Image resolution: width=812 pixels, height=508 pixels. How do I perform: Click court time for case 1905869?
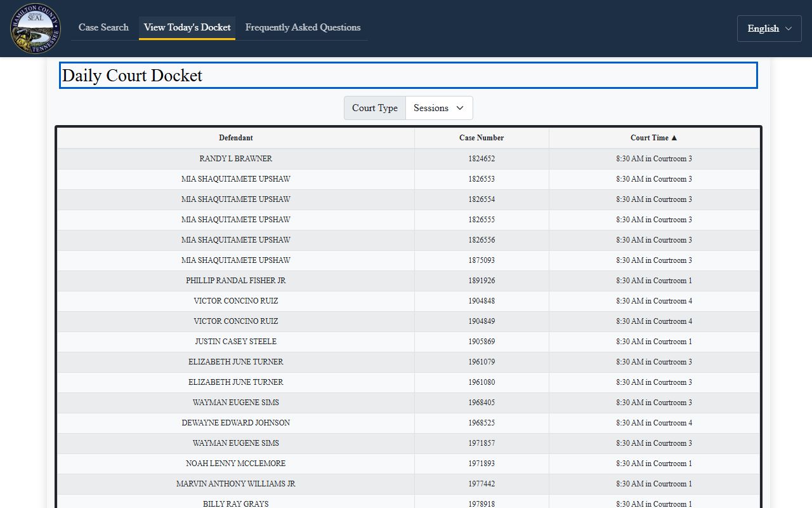click(654, 342)
